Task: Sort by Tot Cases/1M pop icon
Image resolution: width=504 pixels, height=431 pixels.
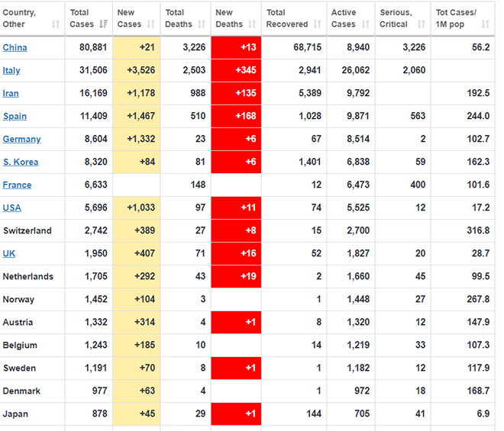Action: pyautogui.click(x=486, y=24)
